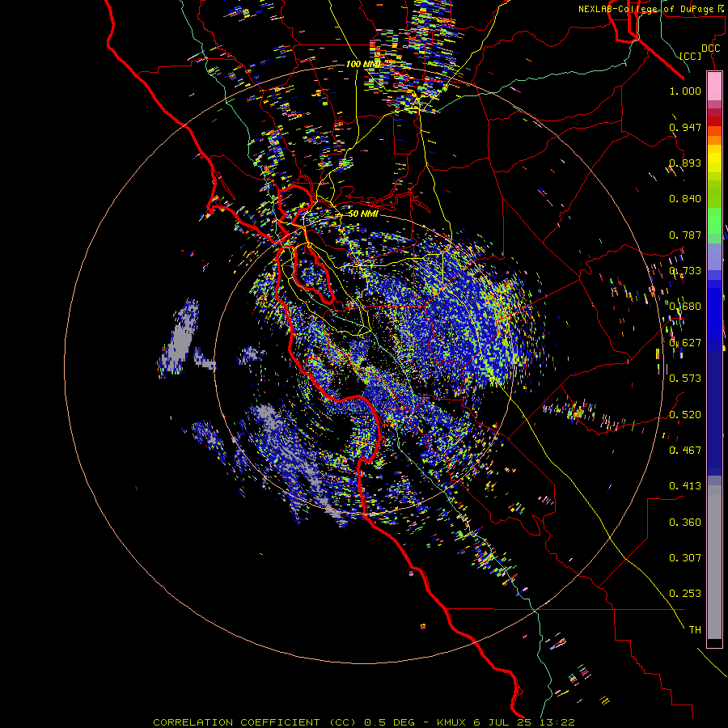Click the 0.360 legend value
This screenshot has height=728, width=728.
click(x=685, y=523)
